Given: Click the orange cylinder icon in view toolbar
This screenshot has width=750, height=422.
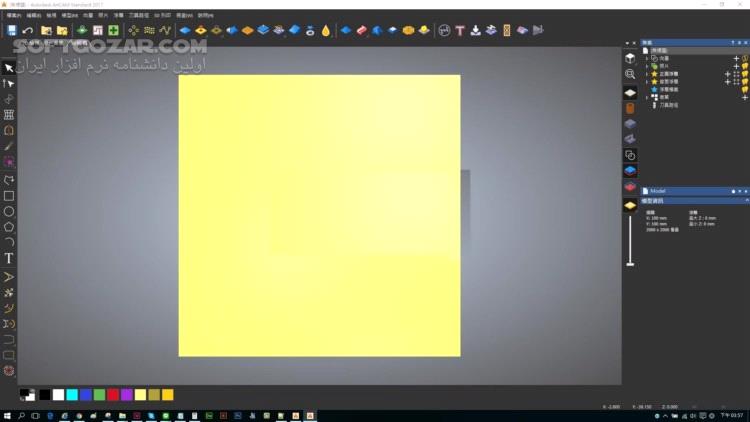Looking at the screenshot, I should pyautogui.click(x=630, y=108).
